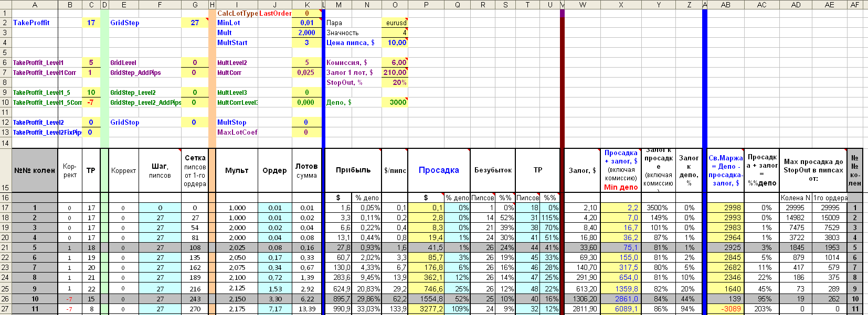Select the order lot cell 7,17
Screen dimensions: 868x315
pyautogui.click(x=274, y=309)
